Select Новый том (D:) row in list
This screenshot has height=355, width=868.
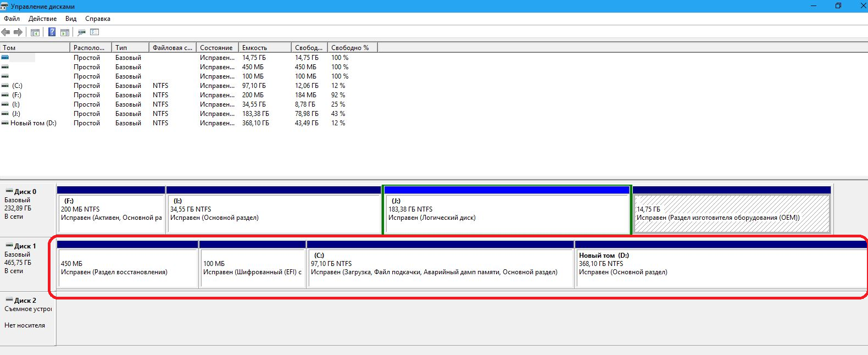pos(33,123)
